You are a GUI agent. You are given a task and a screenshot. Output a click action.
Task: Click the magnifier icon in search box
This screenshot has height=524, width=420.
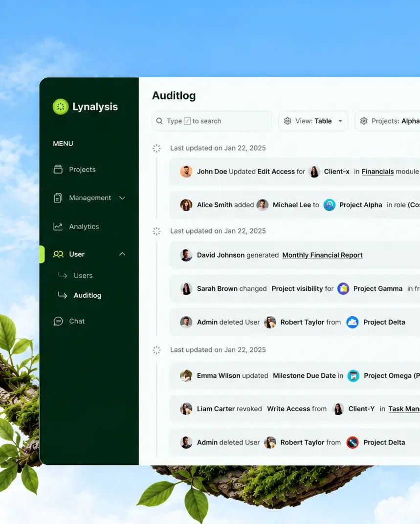[x=159, y=121]
